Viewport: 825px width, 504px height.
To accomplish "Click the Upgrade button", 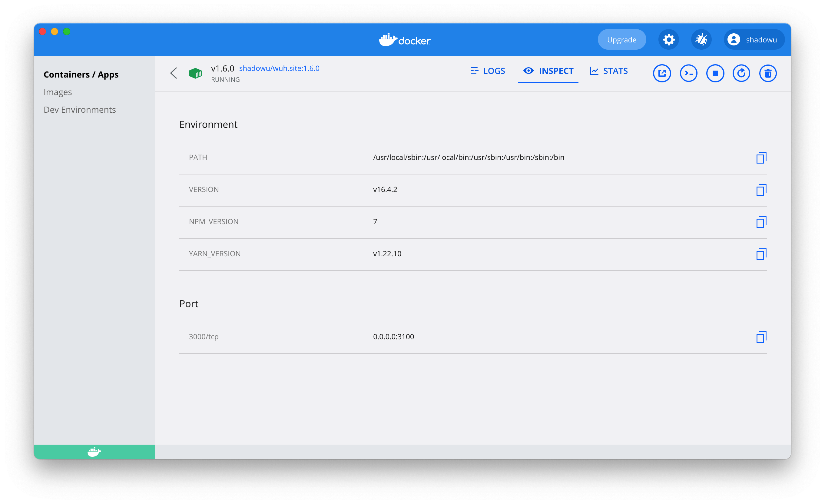I will [x=621, y=39].
